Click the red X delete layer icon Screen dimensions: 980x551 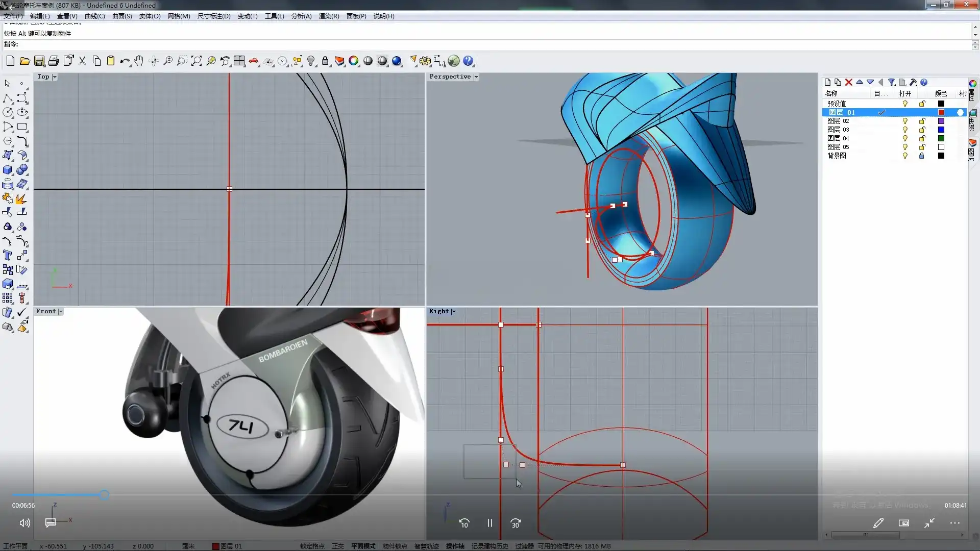tap(849, 82)
